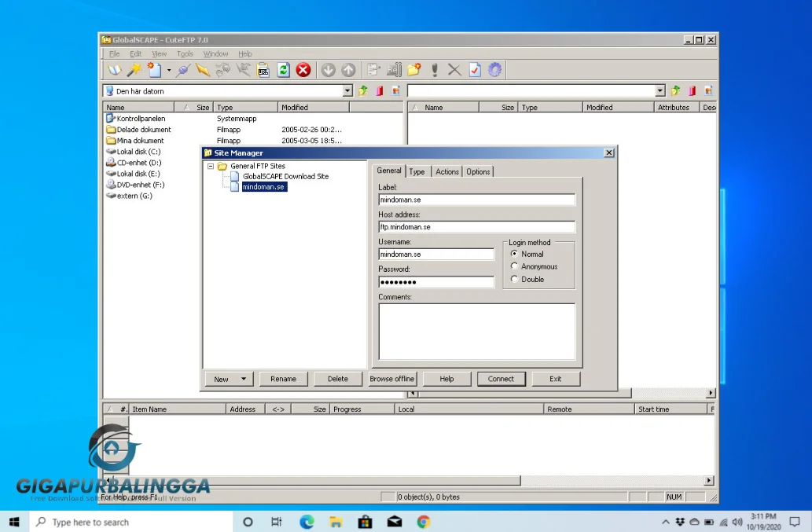This screenshot has height=532, width=812.
Task: Click the Rename toolbar icon
Action: (x=394, y=70)
